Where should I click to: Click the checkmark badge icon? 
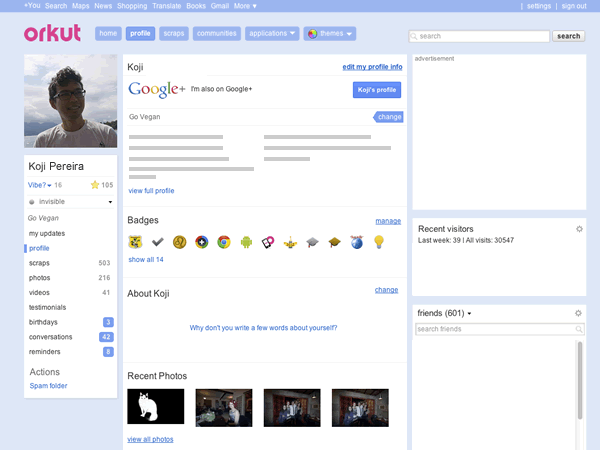[x=157, y=242]
